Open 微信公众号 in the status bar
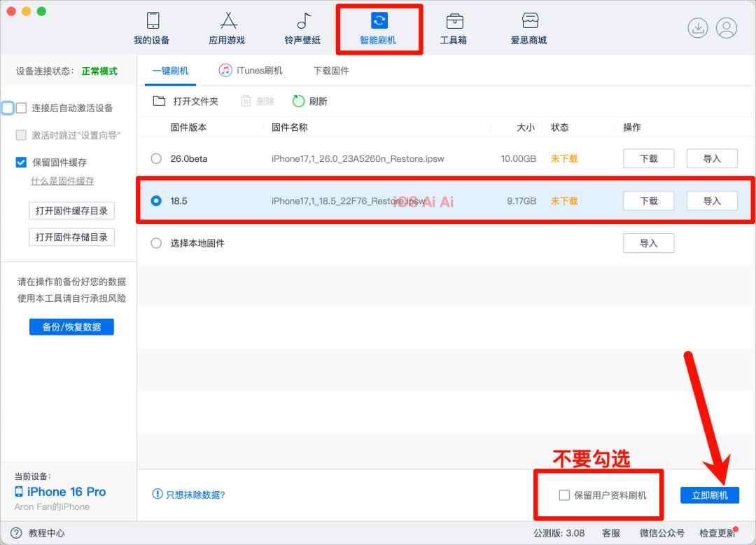Image resolution: width=756 pixels, height=545 pixels. pyautogui.click(x=661, y=533)
